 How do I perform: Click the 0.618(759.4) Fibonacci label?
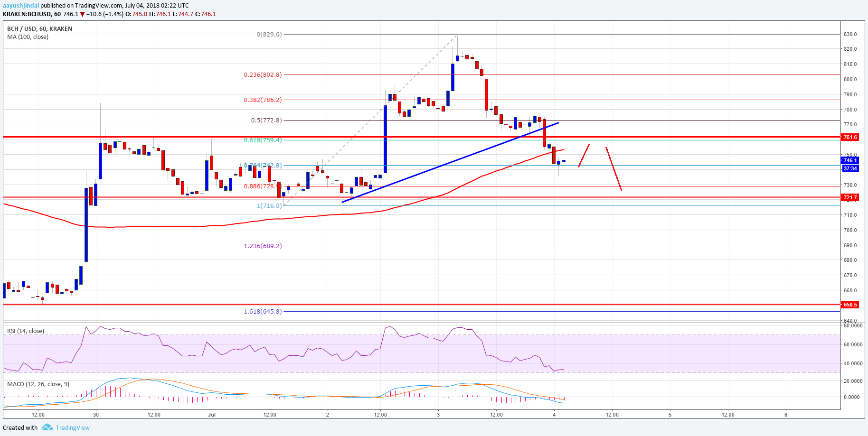pos(263,140)
